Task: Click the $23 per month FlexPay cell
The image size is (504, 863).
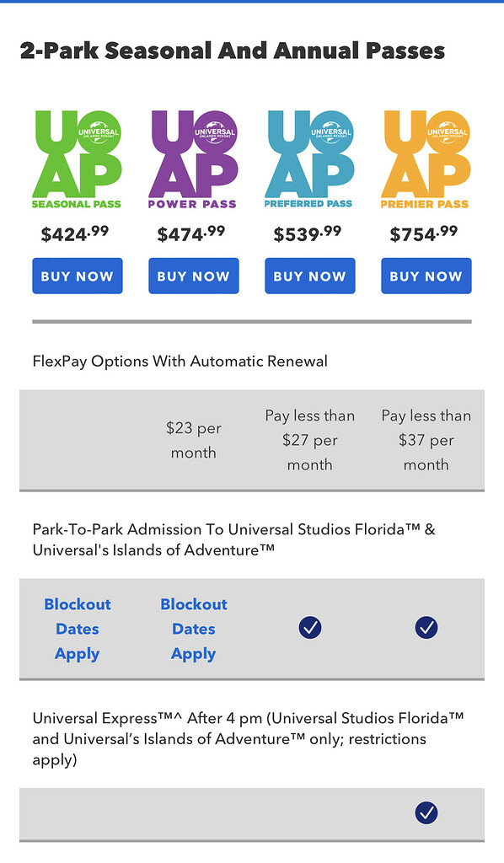Action: click(194, 440)
